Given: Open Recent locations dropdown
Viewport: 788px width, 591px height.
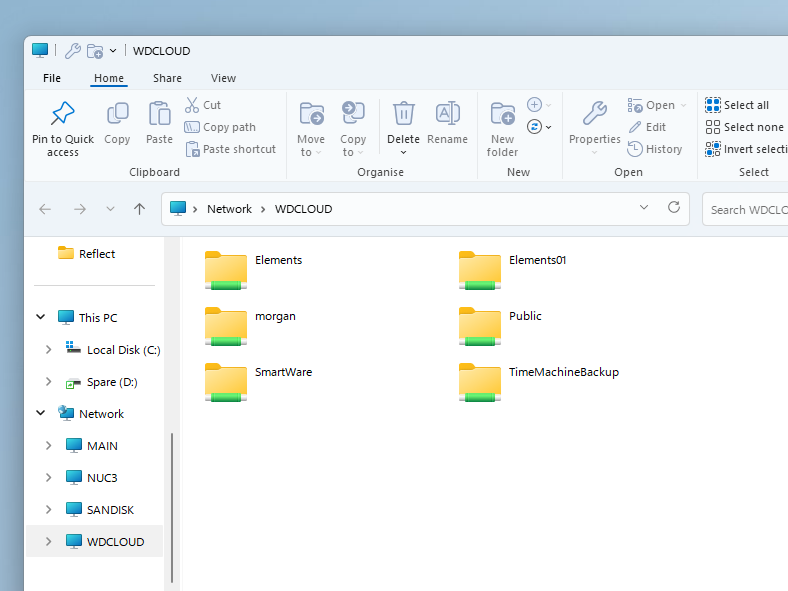Looking at the screenshot, I should [110, 209].
